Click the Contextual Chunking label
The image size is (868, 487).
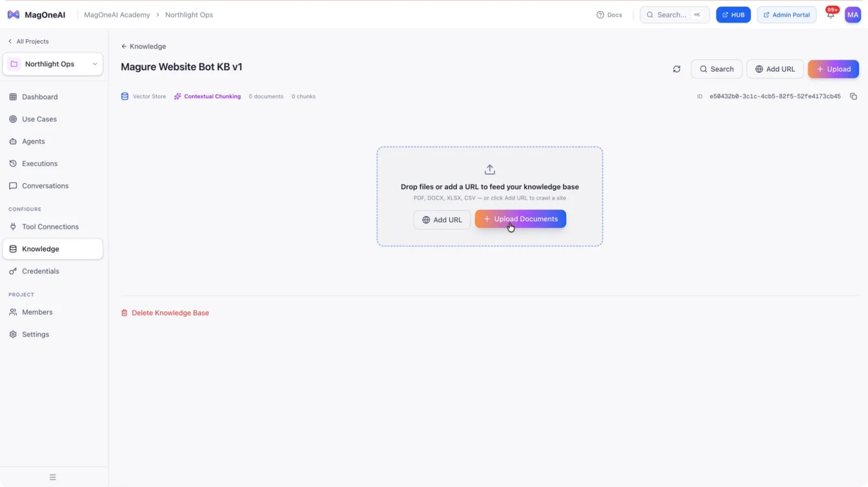pyautogui.click(x=212, y=97)
